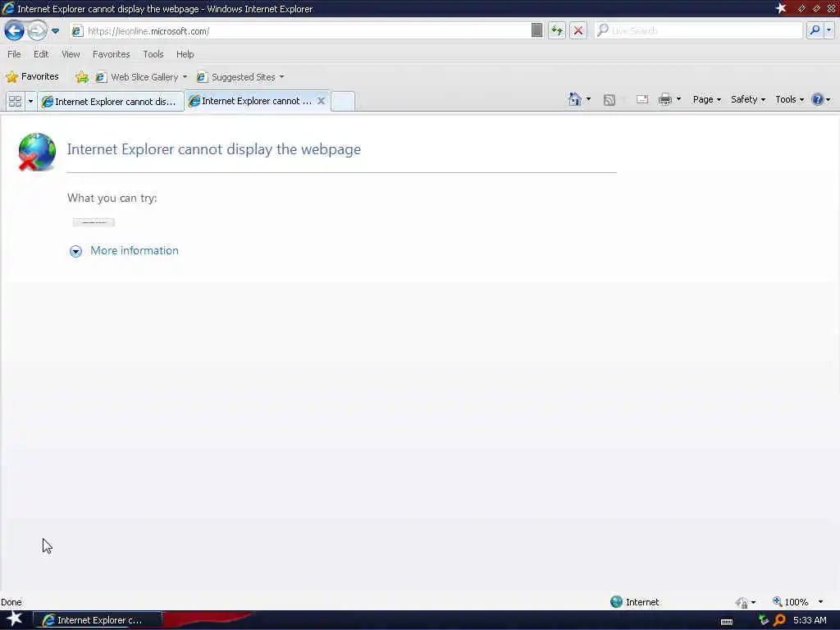This screenshot has width=840, height=630.
Task: Click the small gray button under What you can try
Action: [94, 222]
